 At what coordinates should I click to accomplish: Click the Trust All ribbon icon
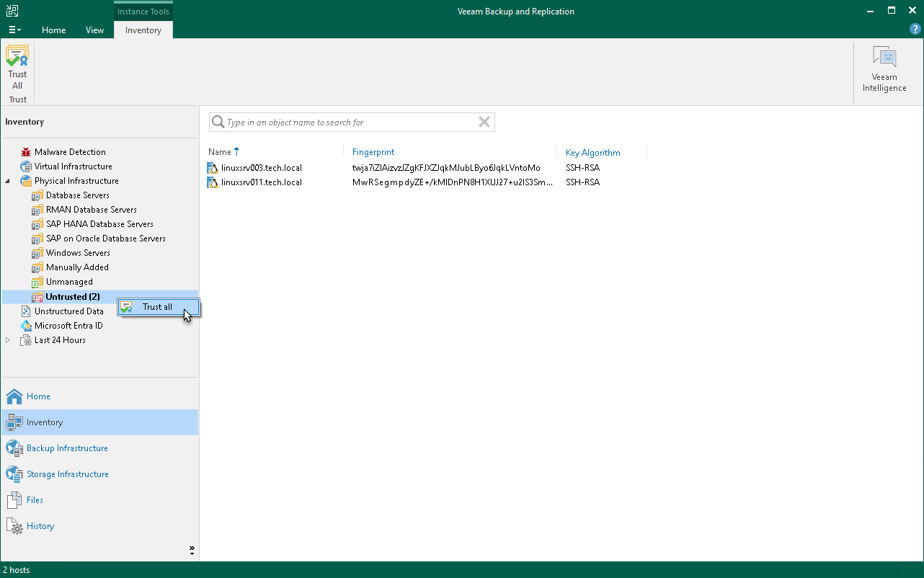17,58
